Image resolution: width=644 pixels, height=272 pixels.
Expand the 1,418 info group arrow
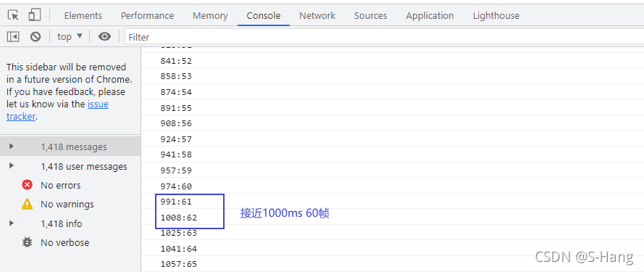coord(12,223)
